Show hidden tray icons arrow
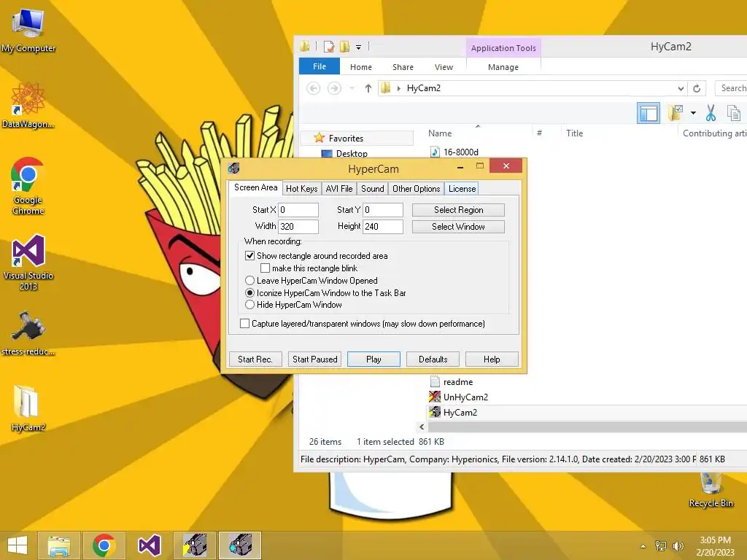747x560 pixels. coord(643,546)
